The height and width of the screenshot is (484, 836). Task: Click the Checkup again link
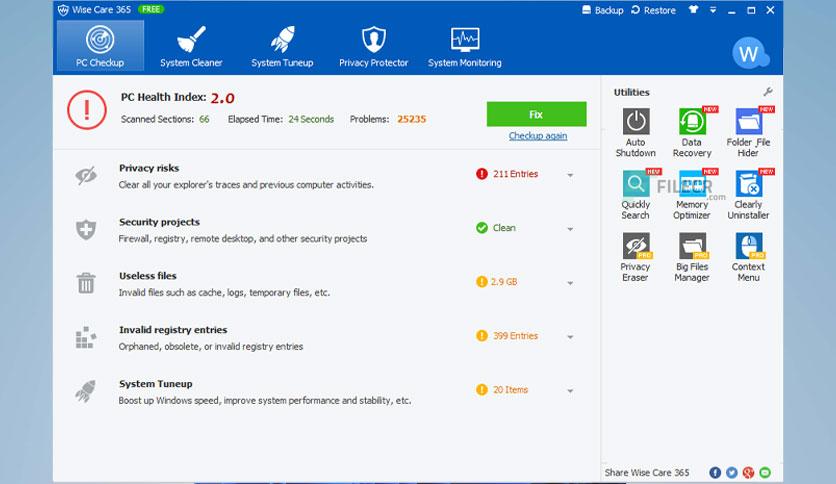537,136
